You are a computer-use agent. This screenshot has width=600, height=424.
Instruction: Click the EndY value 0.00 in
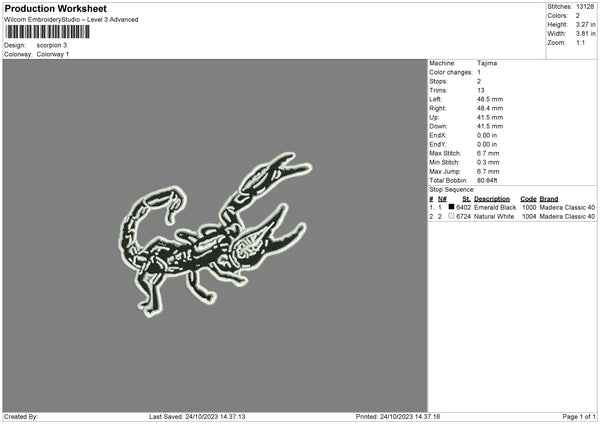[x=487, y=145]
